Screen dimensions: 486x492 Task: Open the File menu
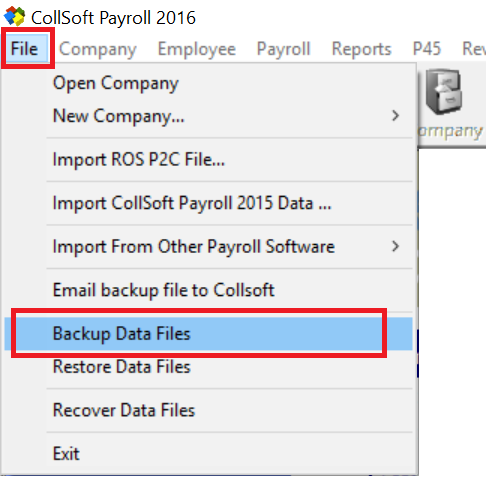pyautogui.click(x=24, y=49)
